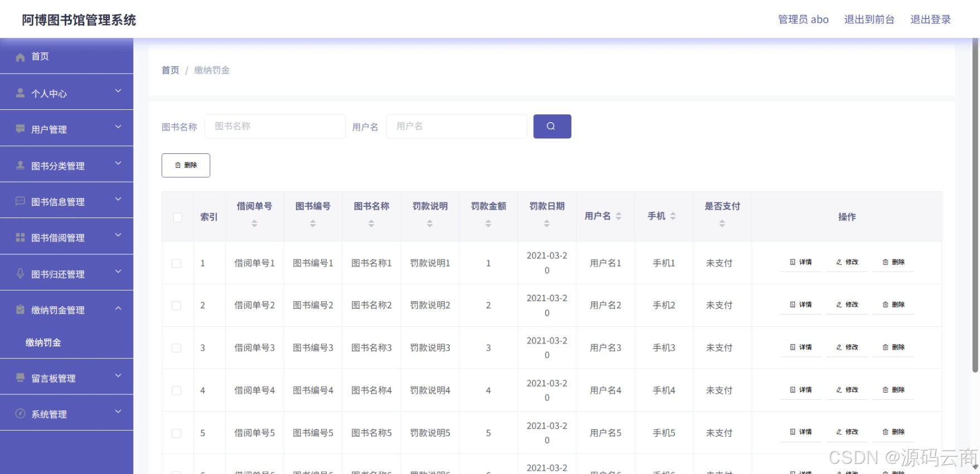Sort by 罚款金额 column arrows
Viewport: 980px width, 474px height.
coord(488,224)
